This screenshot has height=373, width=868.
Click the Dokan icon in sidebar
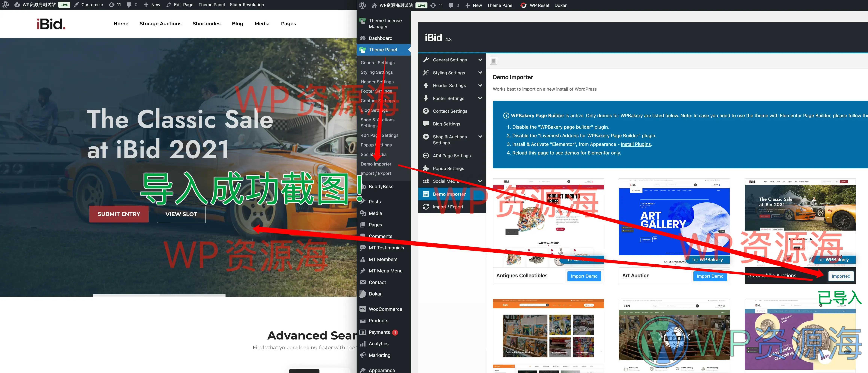[363, 294]
